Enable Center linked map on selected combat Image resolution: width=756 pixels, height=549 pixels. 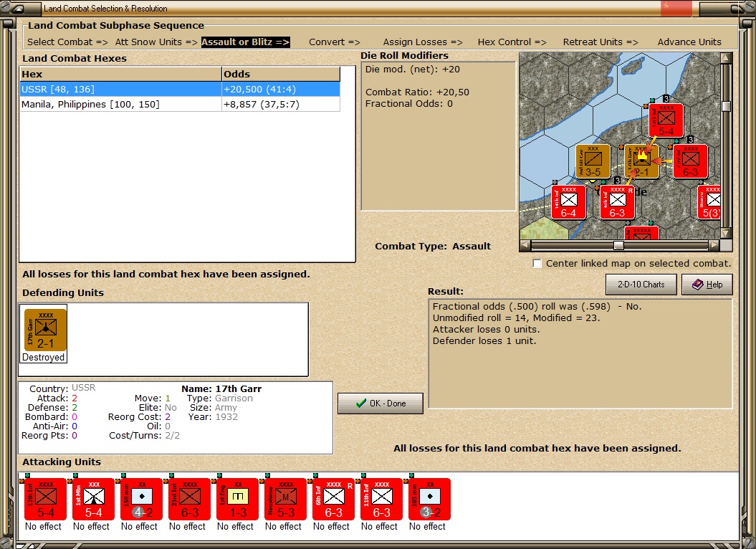coord(537,264)
